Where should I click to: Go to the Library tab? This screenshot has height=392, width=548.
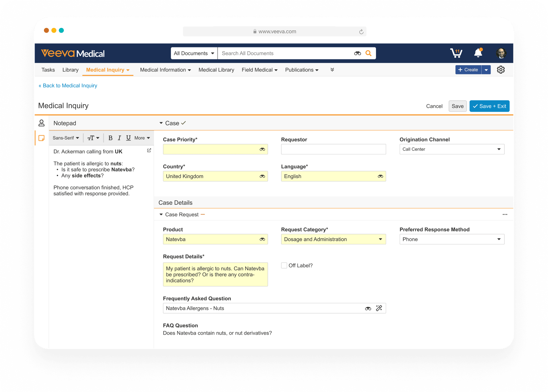[70, 70]
